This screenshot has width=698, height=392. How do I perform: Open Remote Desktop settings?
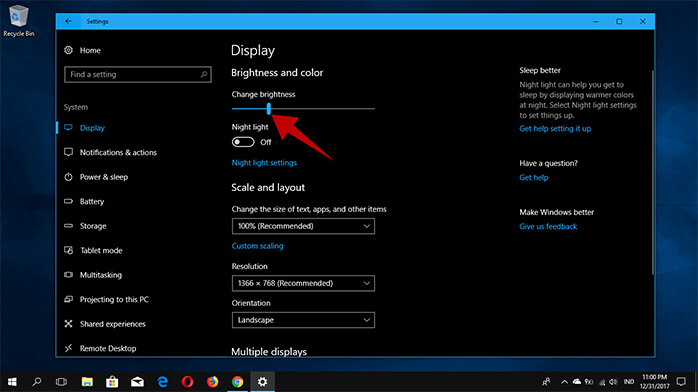click(108, 348)
